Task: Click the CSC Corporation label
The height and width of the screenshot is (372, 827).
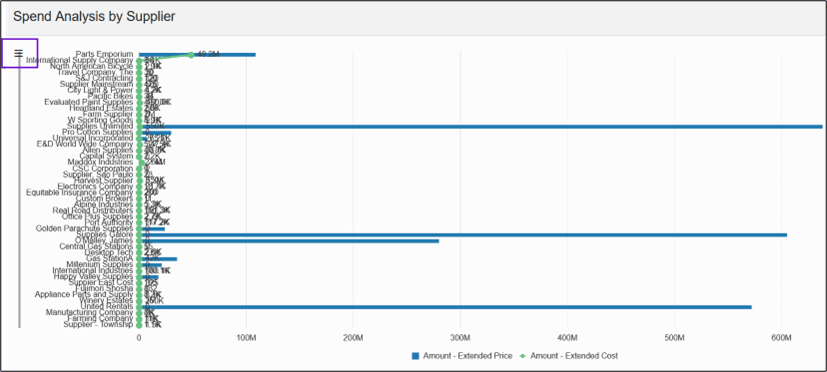Action: [x=103, y=169]
